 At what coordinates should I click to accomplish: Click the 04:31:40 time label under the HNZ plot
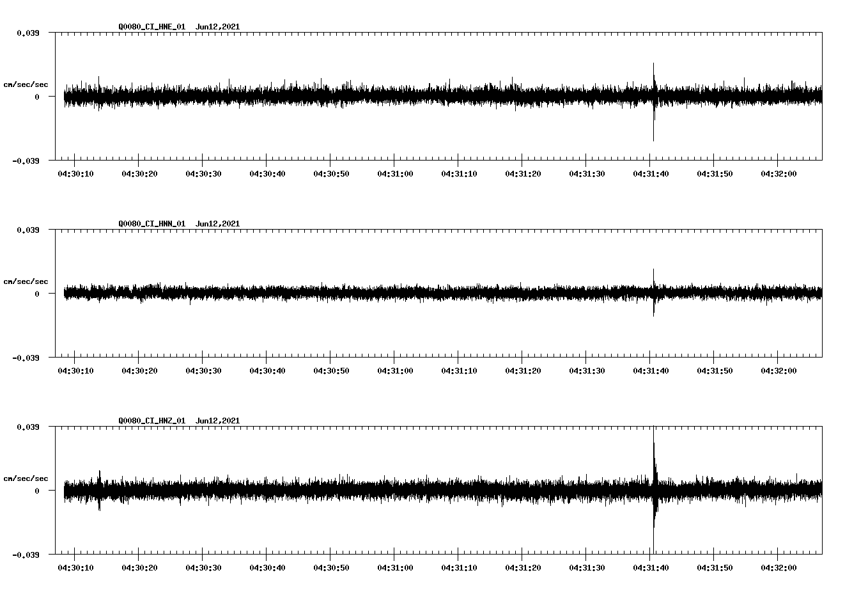(650, 567)
